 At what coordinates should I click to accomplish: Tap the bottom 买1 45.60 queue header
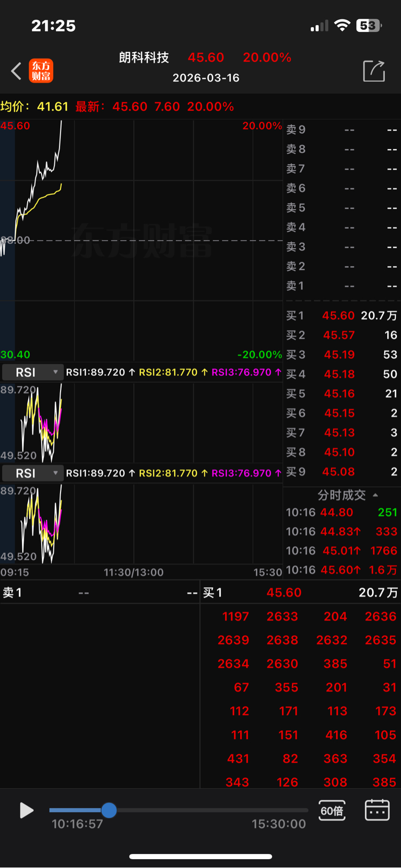pos(300,592)
